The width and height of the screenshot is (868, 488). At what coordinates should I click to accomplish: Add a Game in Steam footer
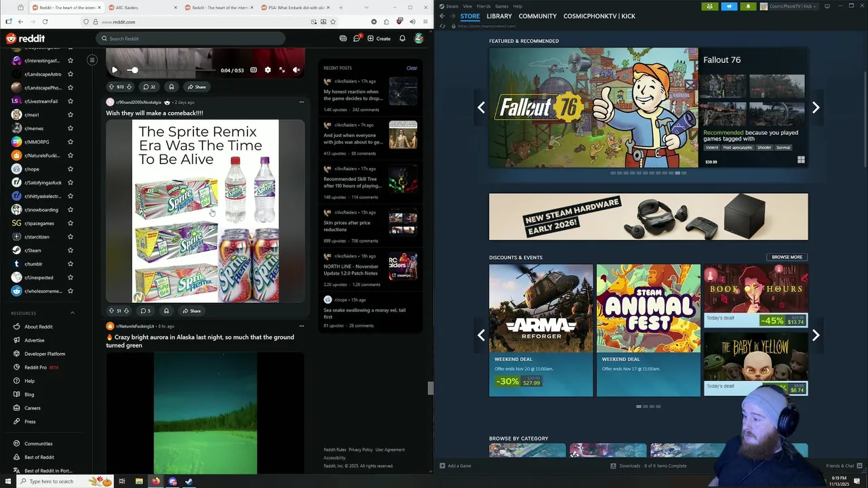click(455, 466)
